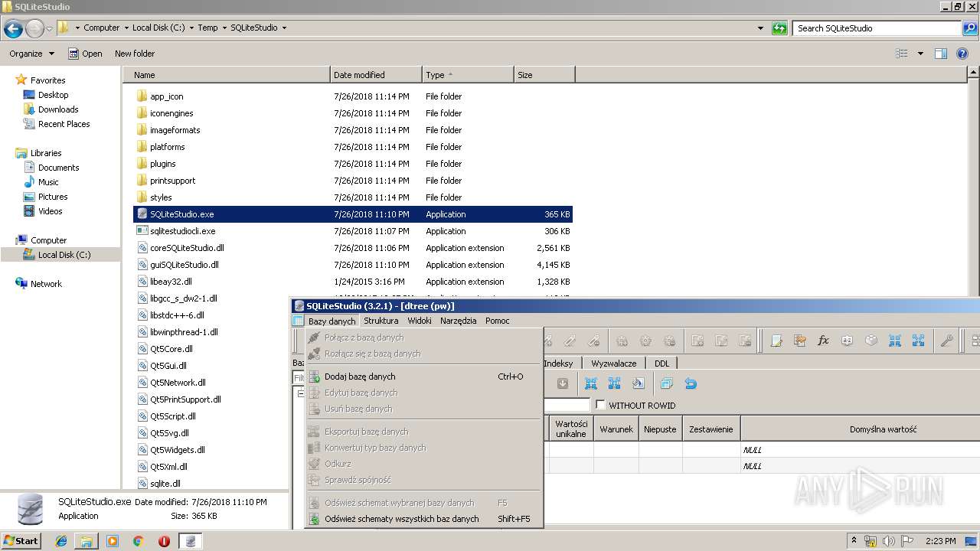Open Explorer help question mark icon
The width and height of the screenshot is (980, 551).
(x=964, y=54)
